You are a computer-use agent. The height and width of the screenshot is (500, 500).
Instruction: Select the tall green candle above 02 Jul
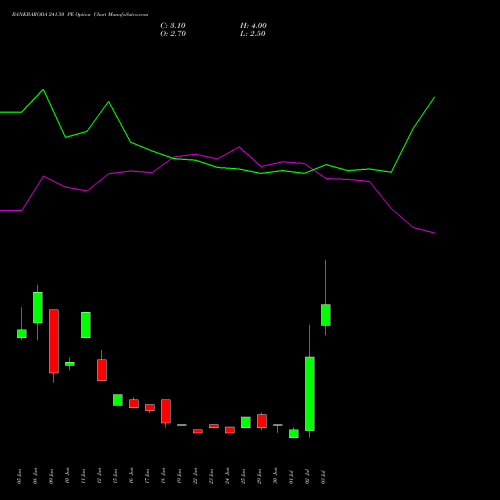pos(310,394)
